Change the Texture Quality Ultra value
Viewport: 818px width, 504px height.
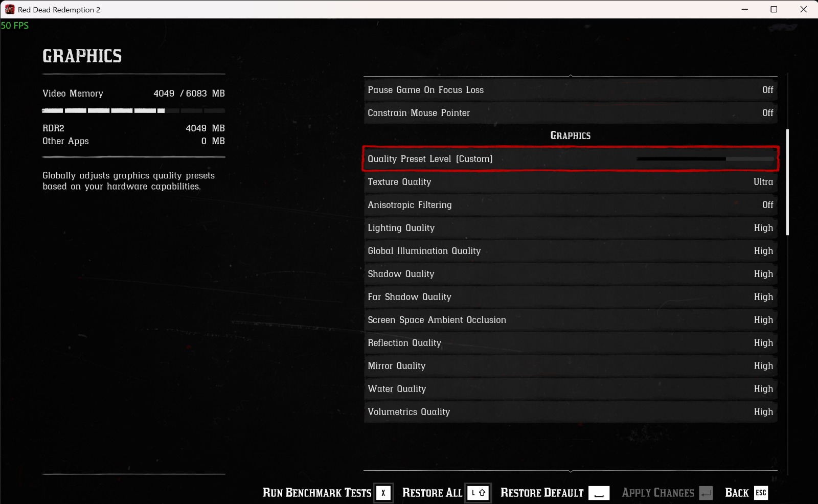click(763, 182)
